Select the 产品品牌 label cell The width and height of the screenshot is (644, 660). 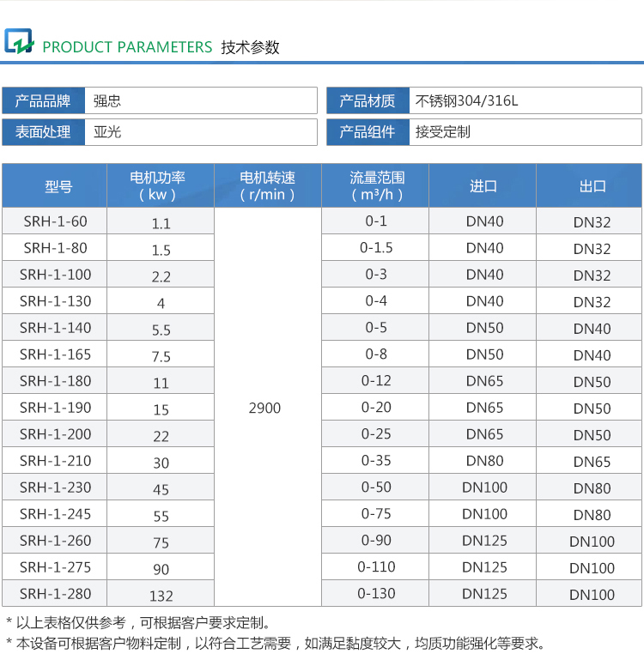pos(44,100)
